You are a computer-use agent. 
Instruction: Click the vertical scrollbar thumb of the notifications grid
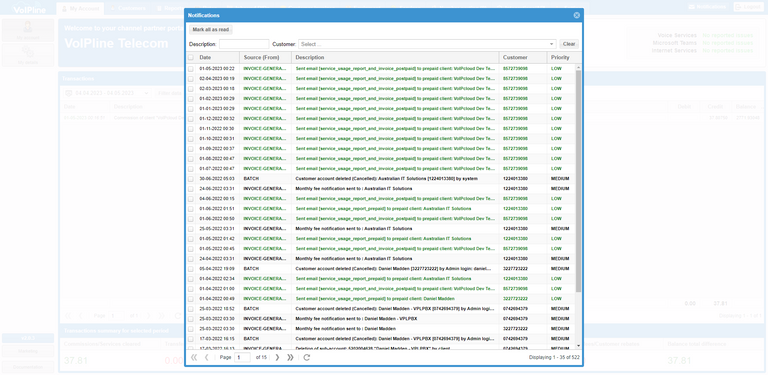coord(578,181)
